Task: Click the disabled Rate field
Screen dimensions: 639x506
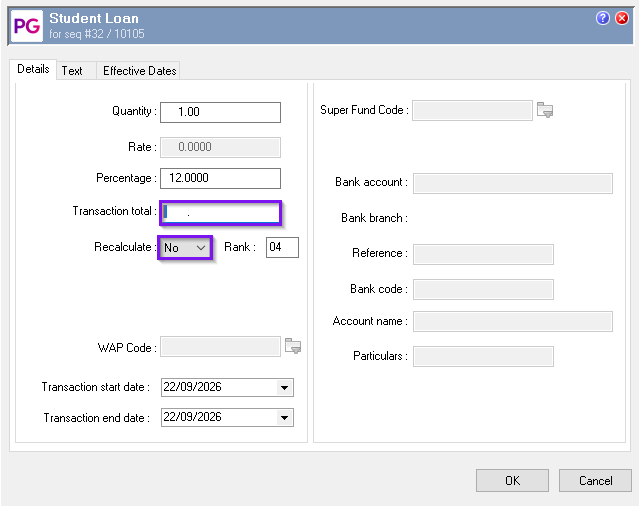Action: click(220, 147)
